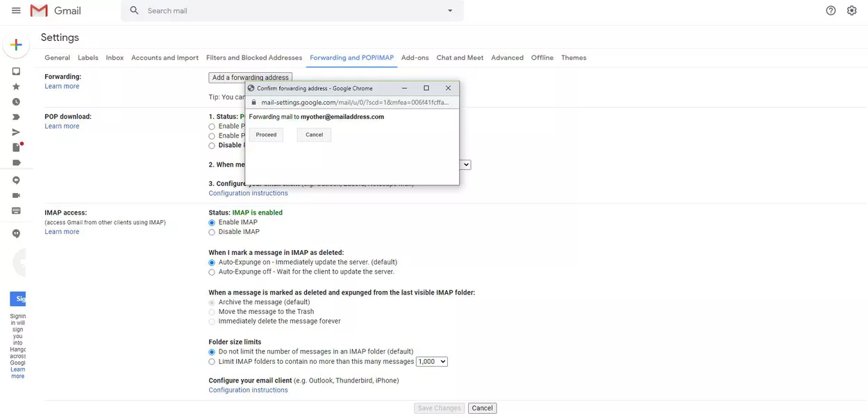Click the Search mail input field
This screenshot has width=868, height=418.
[292, 10]
